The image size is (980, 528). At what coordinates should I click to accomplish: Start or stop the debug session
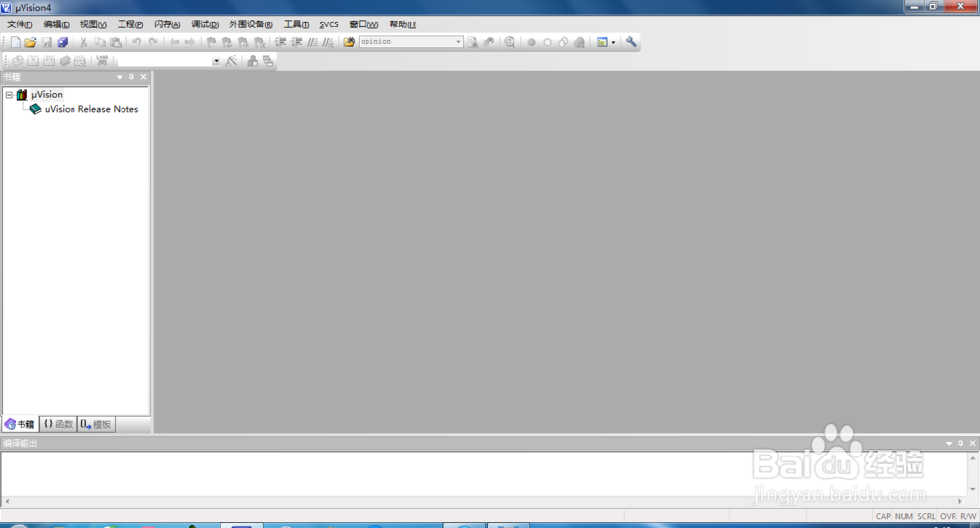point(510,42)
